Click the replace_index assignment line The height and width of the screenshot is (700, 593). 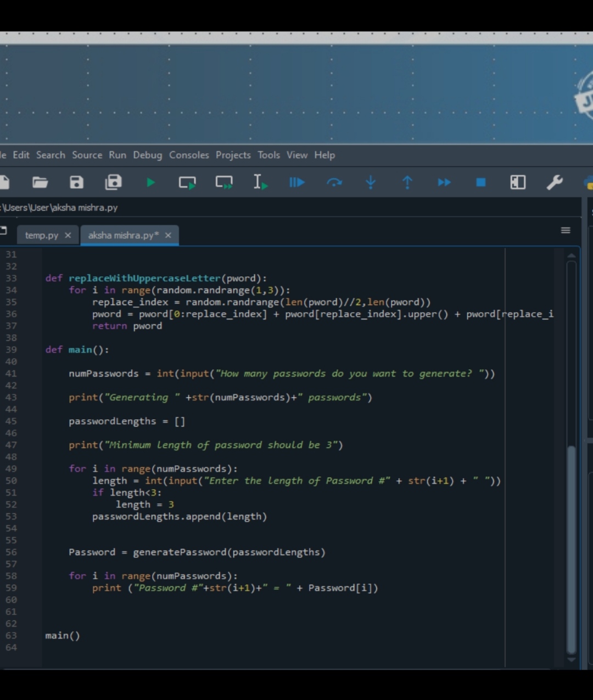[261, 302]
